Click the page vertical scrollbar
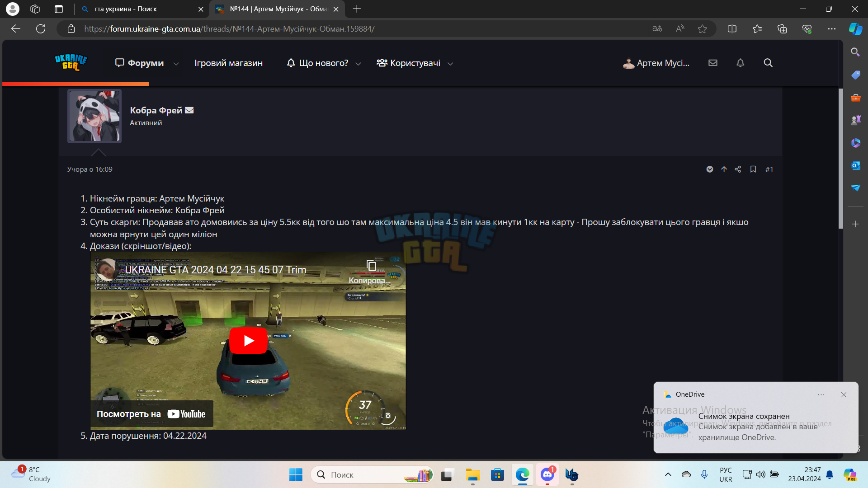Screen dimensions: 868x488 point(840,158)
